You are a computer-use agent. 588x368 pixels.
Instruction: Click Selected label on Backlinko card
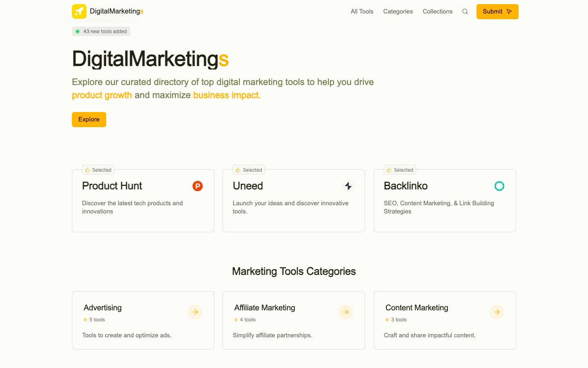(x=403, y=170)
